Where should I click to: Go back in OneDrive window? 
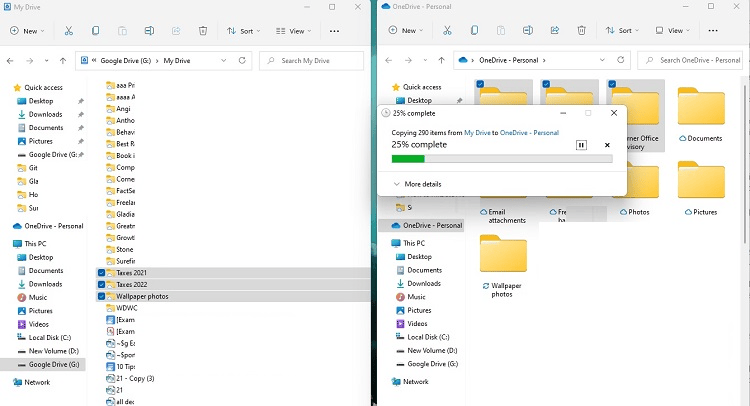[388, 60]
